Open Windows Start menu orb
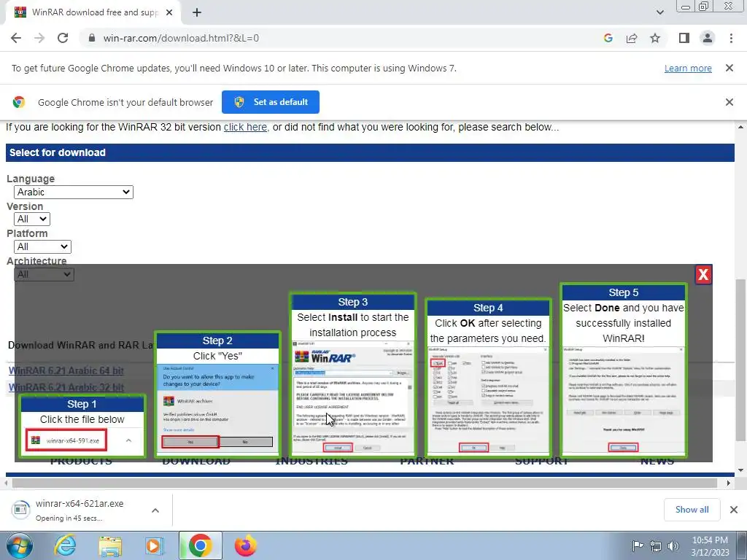 19,545
